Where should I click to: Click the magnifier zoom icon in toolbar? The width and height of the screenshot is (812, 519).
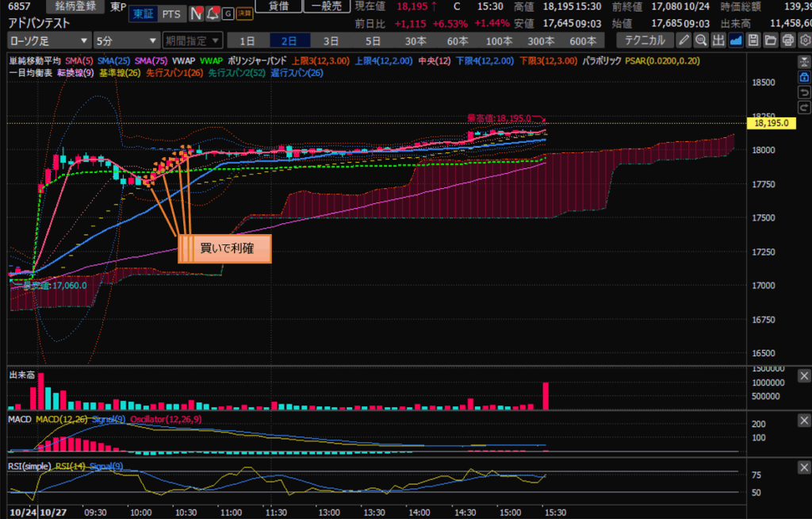pyautogui.click(x=701, y=40)
